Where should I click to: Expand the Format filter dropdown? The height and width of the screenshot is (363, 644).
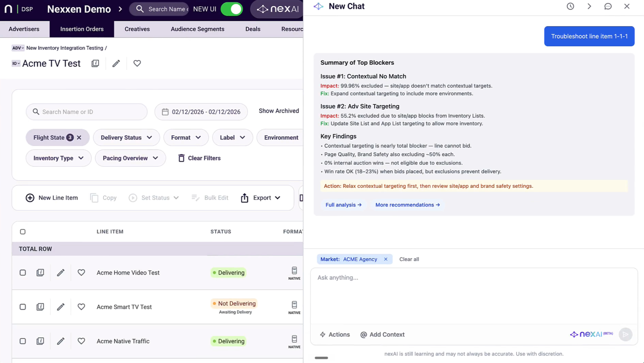pyautogui.click(x=186, y=138)
